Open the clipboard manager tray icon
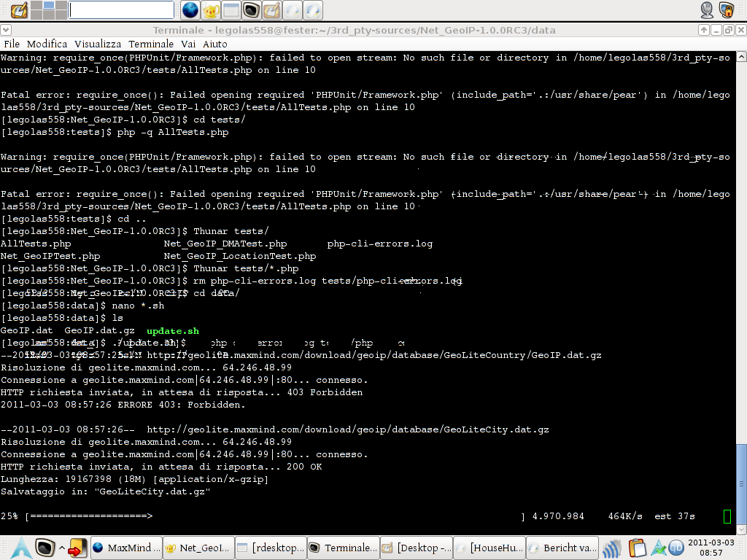The width and height of the screenshot is (747, 560). pos(638,548)
